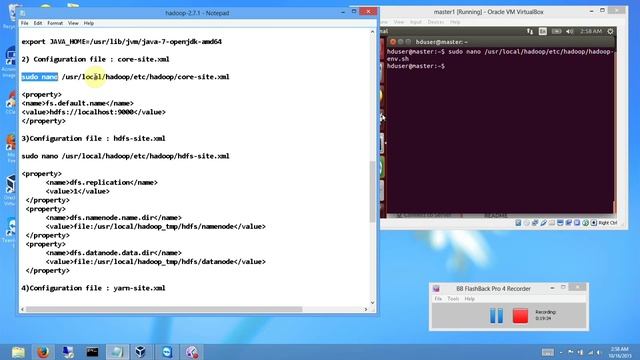Click the Windows tray volume icon

pos(600,352)
